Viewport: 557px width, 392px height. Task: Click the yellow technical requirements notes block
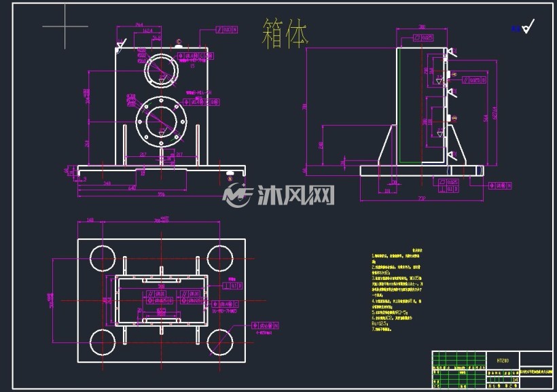tap(397, 290)
